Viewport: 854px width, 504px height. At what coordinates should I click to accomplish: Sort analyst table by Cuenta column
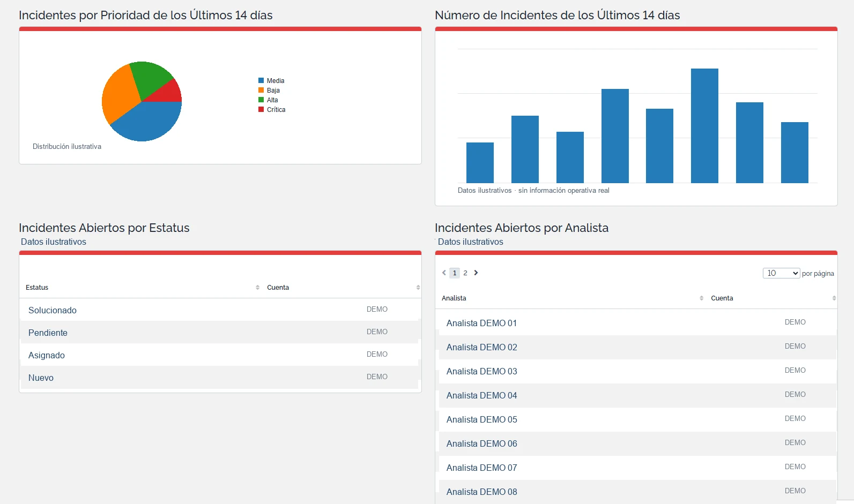coord(834,298)
